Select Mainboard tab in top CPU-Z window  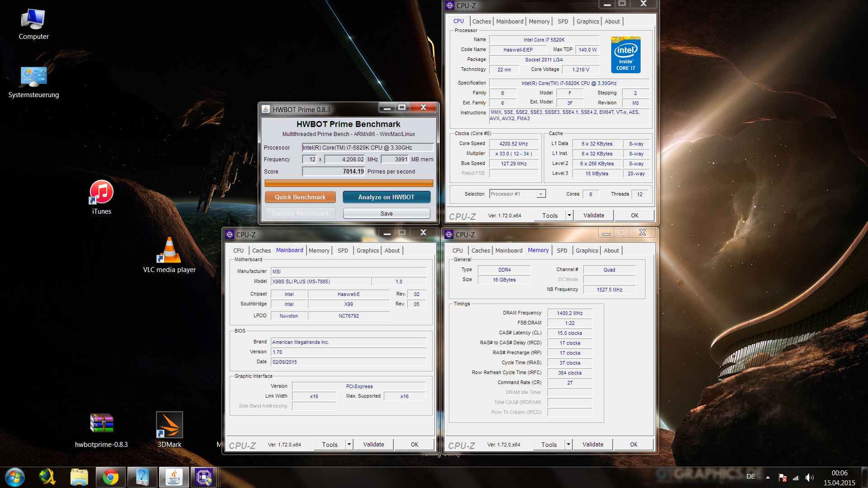click(509, 21)
